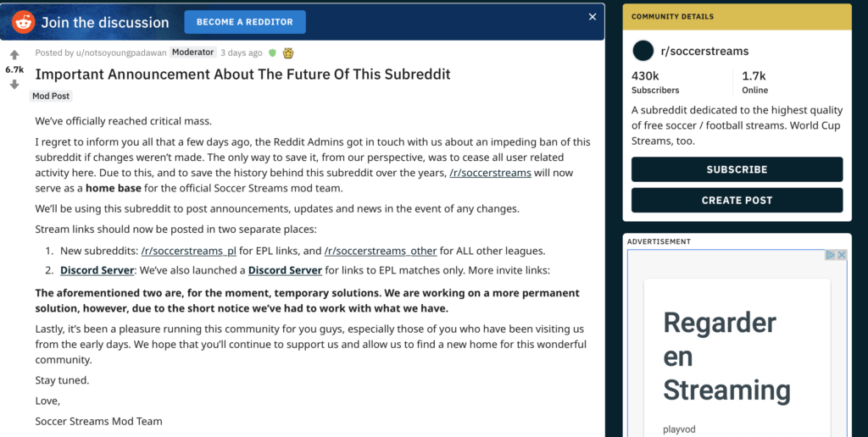Click the Create Post button
The width and height of the screenshot is (868, 437).
point(737,200)
